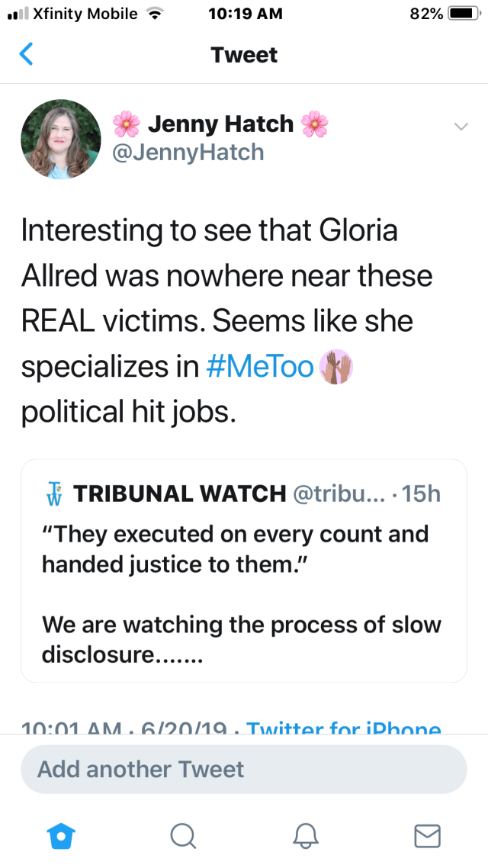Screen dimensions: 488x868
Task: Tap the raised hands emoji
Action: pos(336,368)
